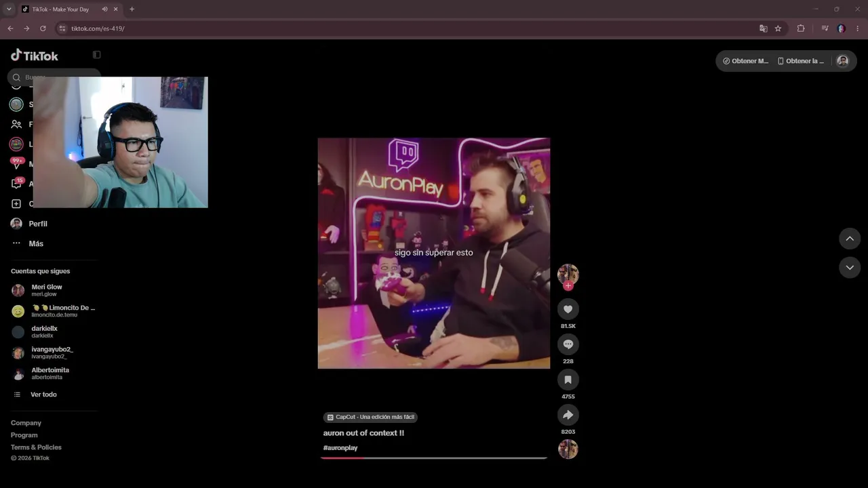Open the TikTok search box
The image size is (868, 488).
(x=54, y=77)
